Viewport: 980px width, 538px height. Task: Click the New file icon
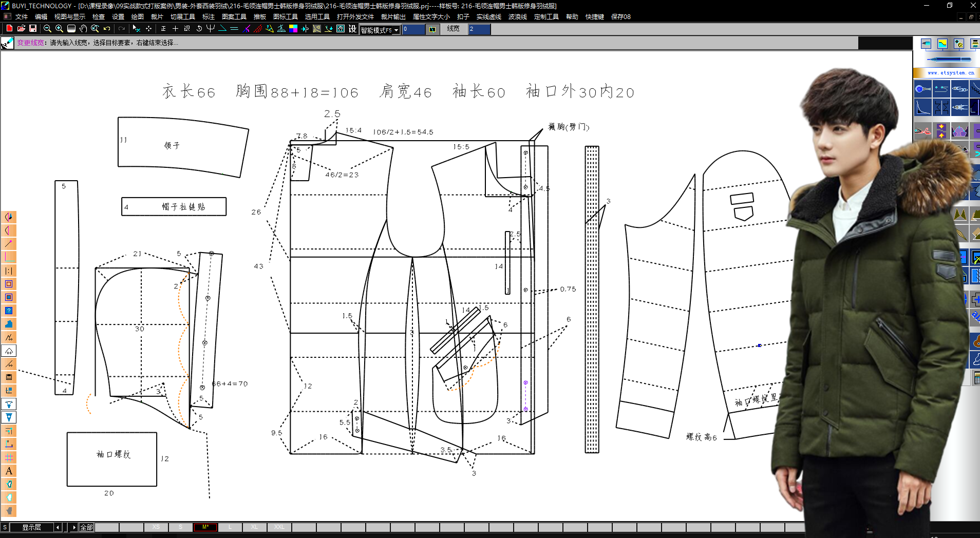pyautogui.click(x=9, y=29)
